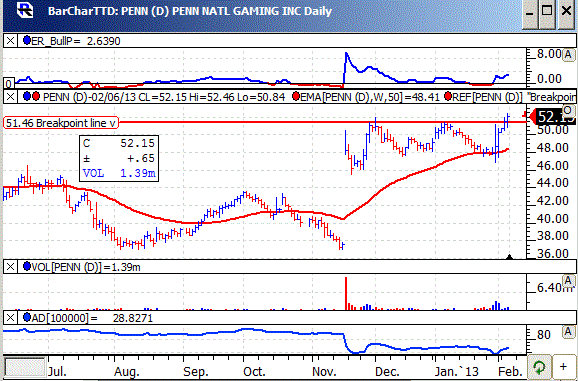Click the 'VOL 1.39m' line in data box
Image resolution: width=578 pixels, height=381 pixels.
(119, 173)
